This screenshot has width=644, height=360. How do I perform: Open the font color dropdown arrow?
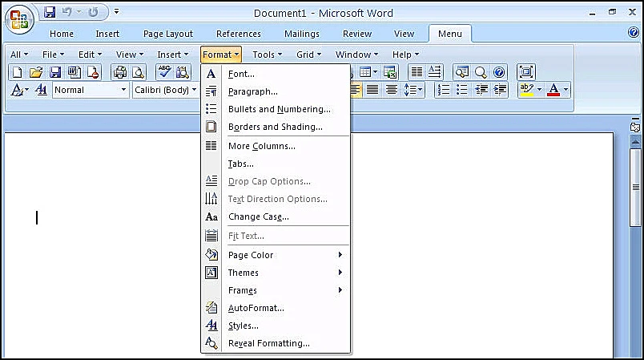566,90
